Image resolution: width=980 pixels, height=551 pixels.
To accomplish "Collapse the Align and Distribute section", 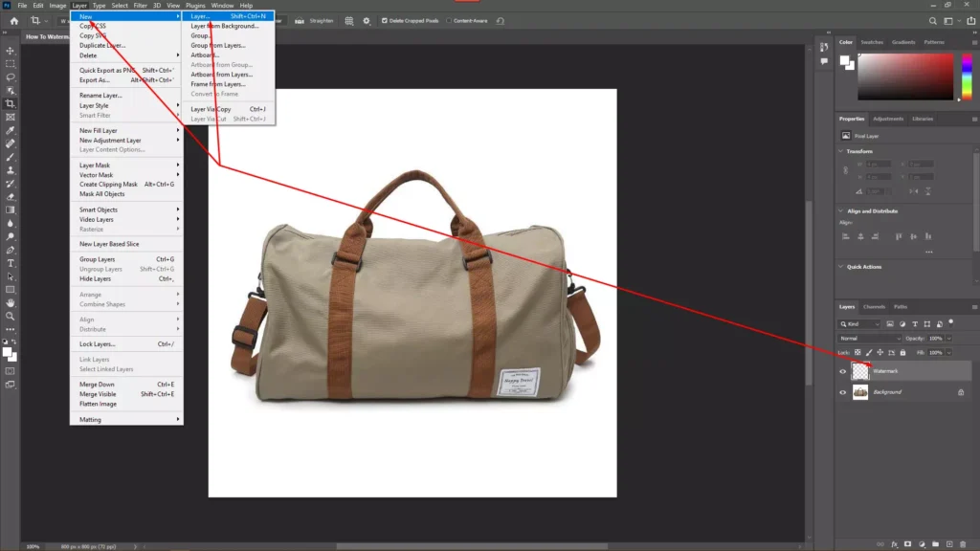I will pos(840,211).
